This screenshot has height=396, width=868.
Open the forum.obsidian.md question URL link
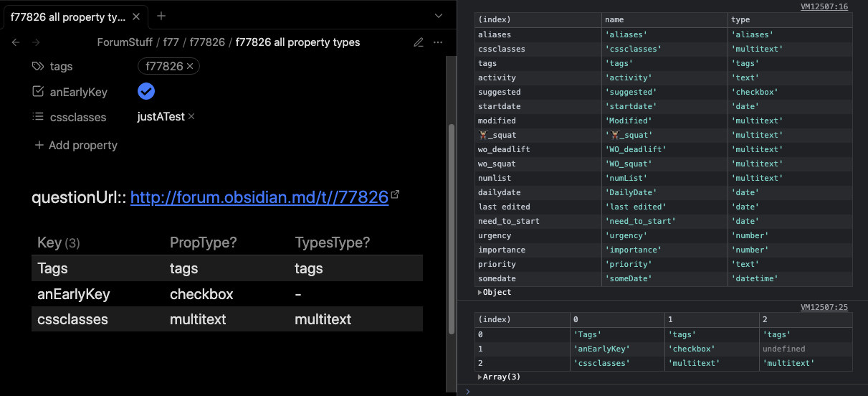coord(259,197)
